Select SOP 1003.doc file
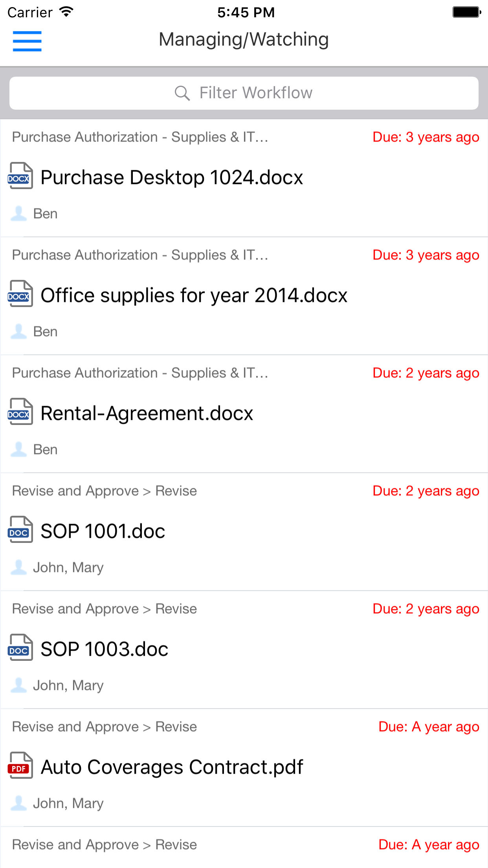Image resolution: width=488 pixels, height=868 pixels. click(x=104, y=649)
